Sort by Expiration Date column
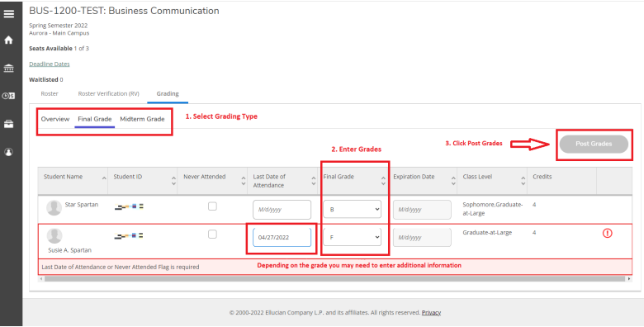Viewport: 644px width, 327px height. [453, 181]
